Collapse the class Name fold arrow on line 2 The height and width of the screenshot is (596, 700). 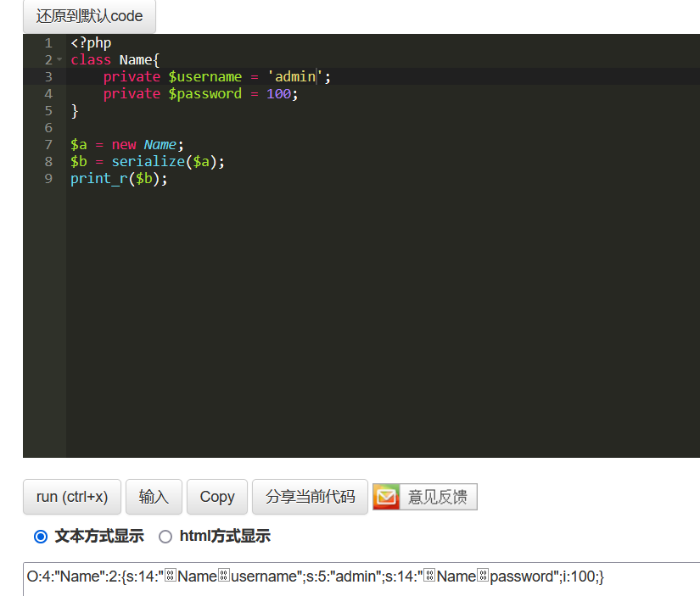pos(59,59)
